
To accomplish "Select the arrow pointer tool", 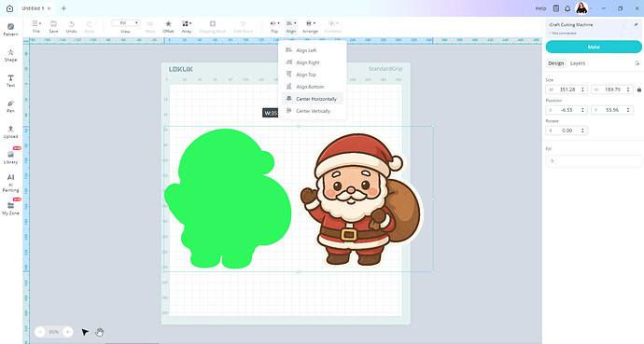I will pyautogui.click(x=85, y=332).
